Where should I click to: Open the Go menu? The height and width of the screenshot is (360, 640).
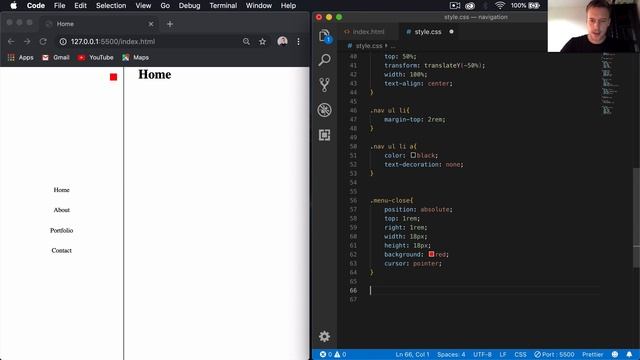165,6
